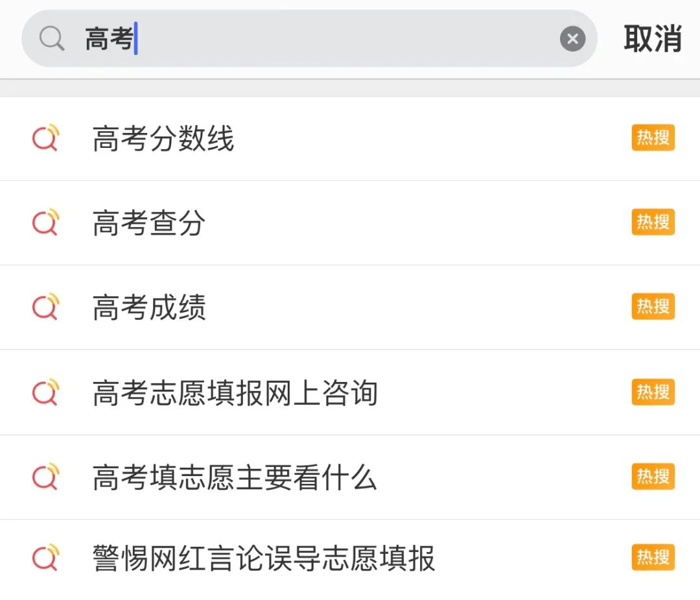Select the suggestion 高考填志愿主要看什么

(x=235, y=477)
